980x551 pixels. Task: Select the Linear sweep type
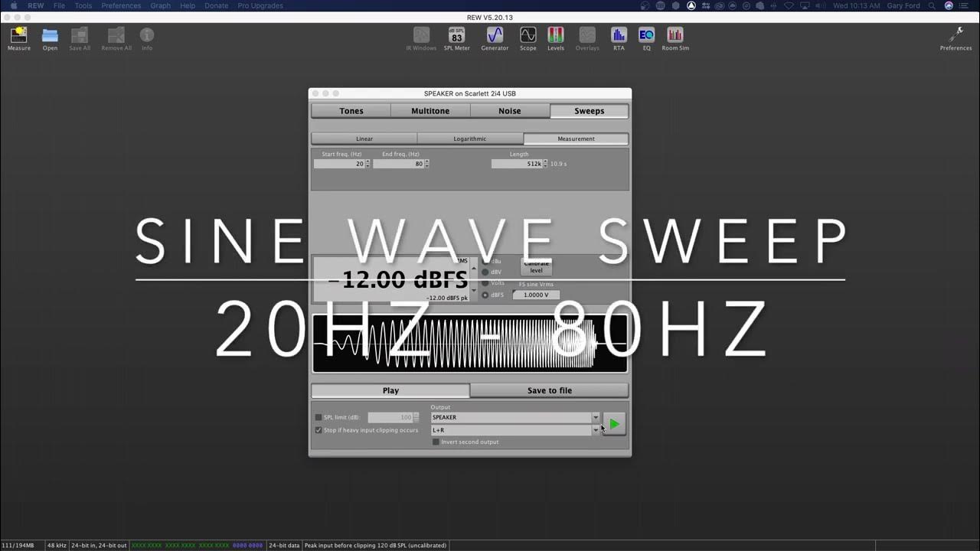coord(364,139)
